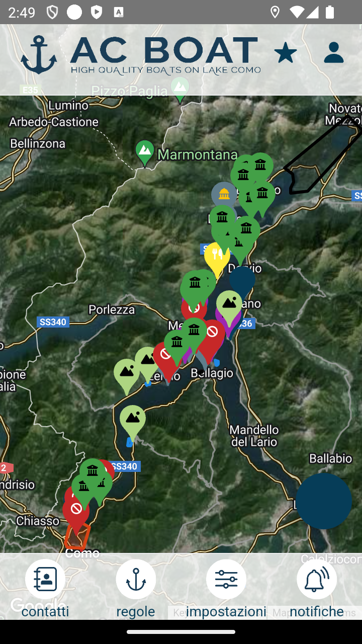Tap the Marmontana mountain peak marker
The image size is (362, 644).
tap(145, 151)
